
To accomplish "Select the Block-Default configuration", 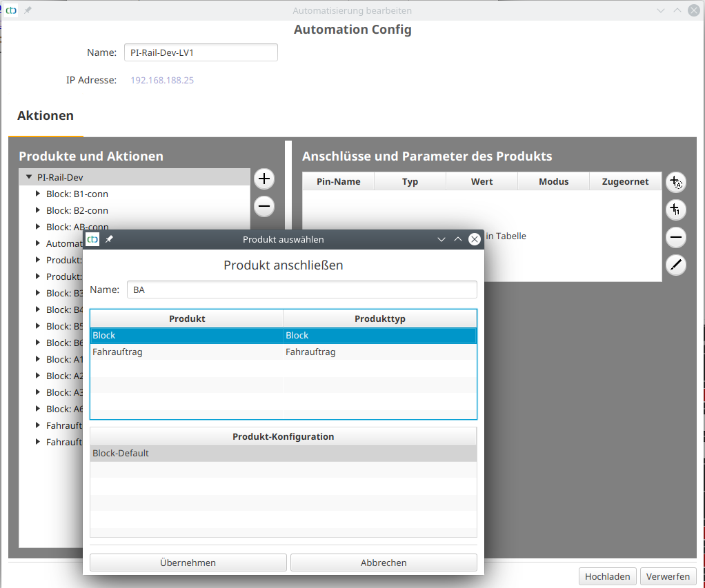I will (283, 454).
